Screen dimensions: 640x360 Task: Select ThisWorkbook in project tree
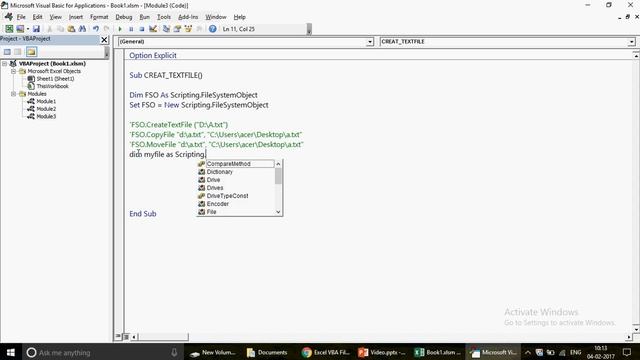point(52,86)
